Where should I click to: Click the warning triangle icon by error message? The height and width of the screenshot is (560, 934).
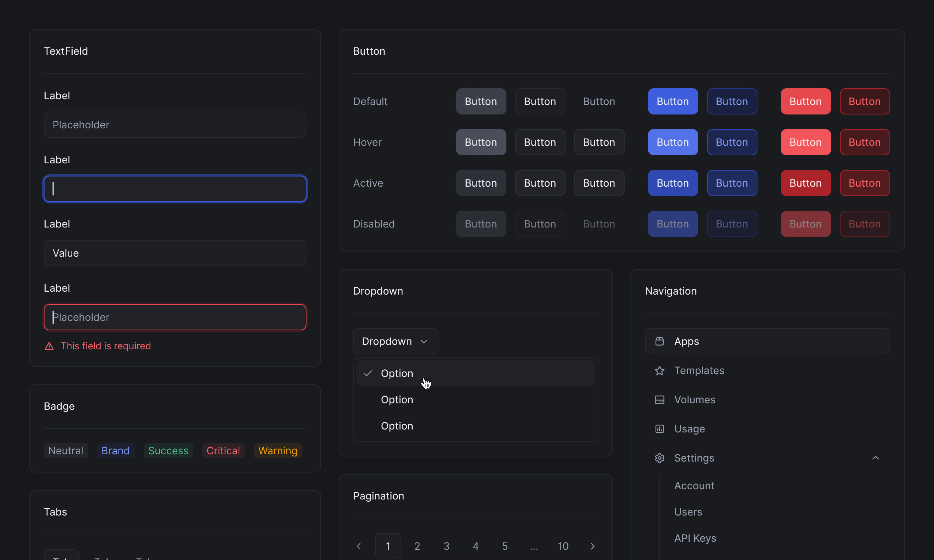(x=49, y=346)
